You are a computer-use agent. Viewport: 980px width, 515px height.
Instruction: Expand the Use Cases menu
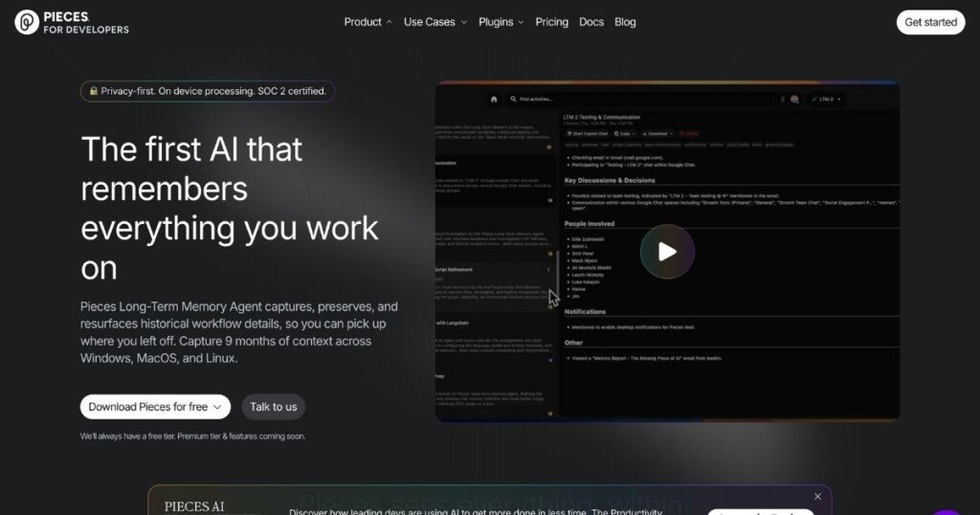pos(435,22)
